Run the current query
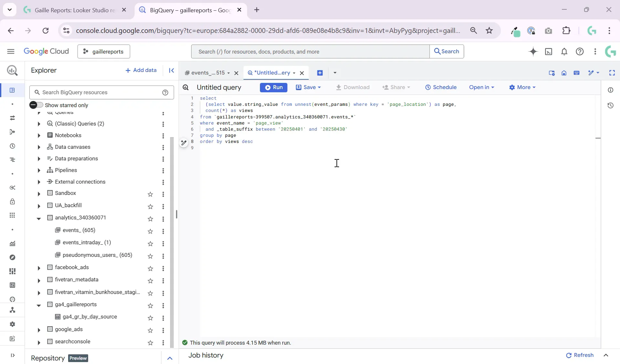Image resolution: width=620 pixels, height=364 pixels. [x=274, y=87]
